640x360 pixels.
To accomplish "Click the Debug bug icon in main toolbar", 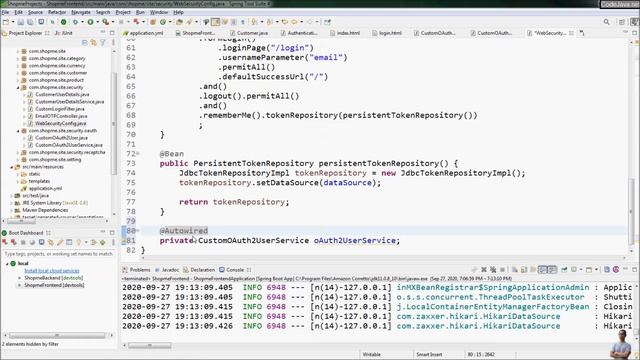I will click(75, 22).
